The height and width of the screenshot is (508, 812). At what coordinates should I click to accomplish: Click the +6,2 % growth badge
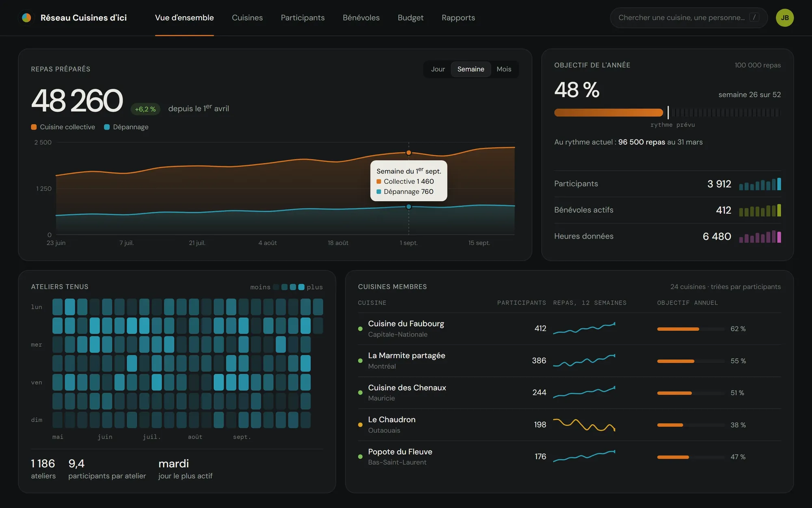[x=145, y=109]
